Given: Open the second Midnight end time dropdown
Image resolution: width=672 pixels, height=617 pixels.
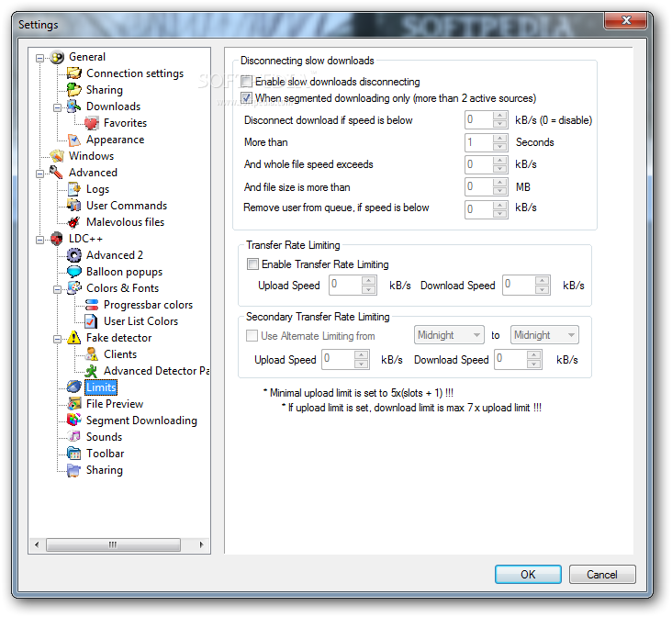Looking at the screenshot, I should [x=544, y=335].
